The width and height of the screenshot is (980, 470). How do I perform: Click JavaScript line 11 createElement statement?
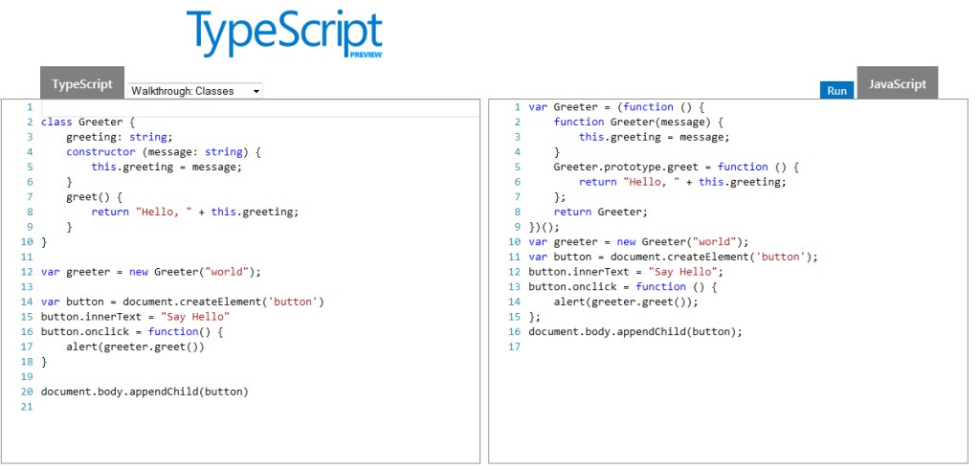[673, 257]
